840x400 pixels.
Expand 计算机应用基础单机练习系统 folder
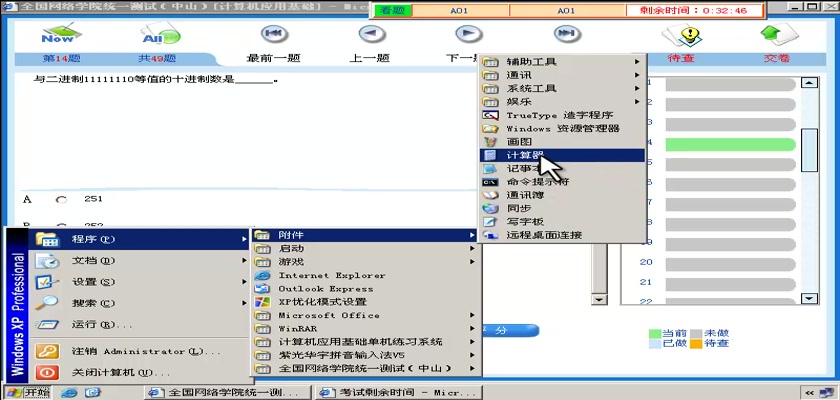(365, 342)
